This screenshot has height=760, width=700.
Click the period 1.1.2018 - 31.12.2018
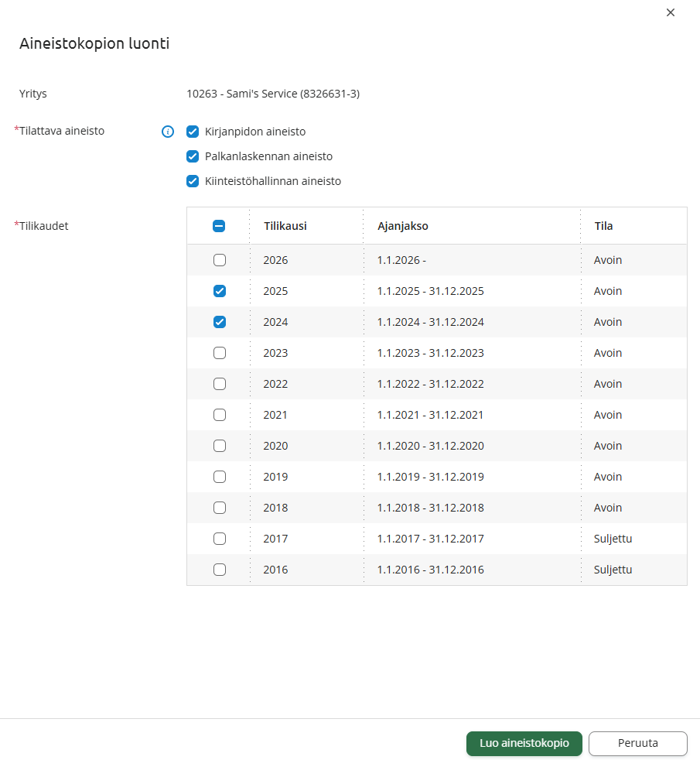click(x=431, y=508)
